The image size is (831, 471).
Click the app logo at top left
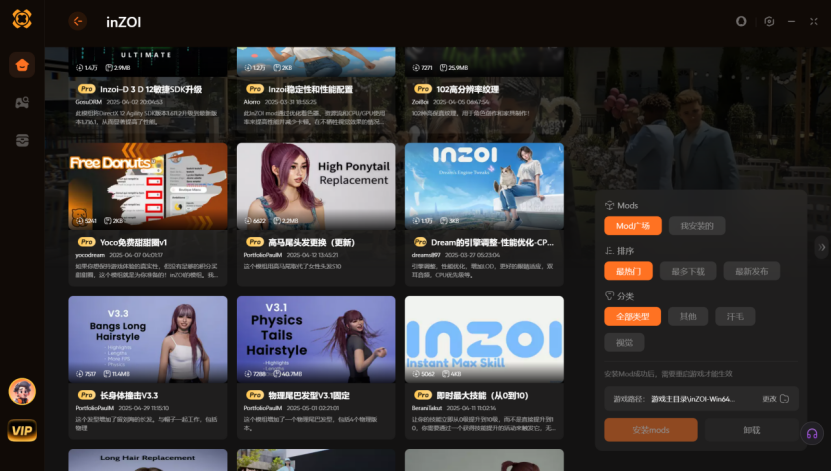coord(22,19)
